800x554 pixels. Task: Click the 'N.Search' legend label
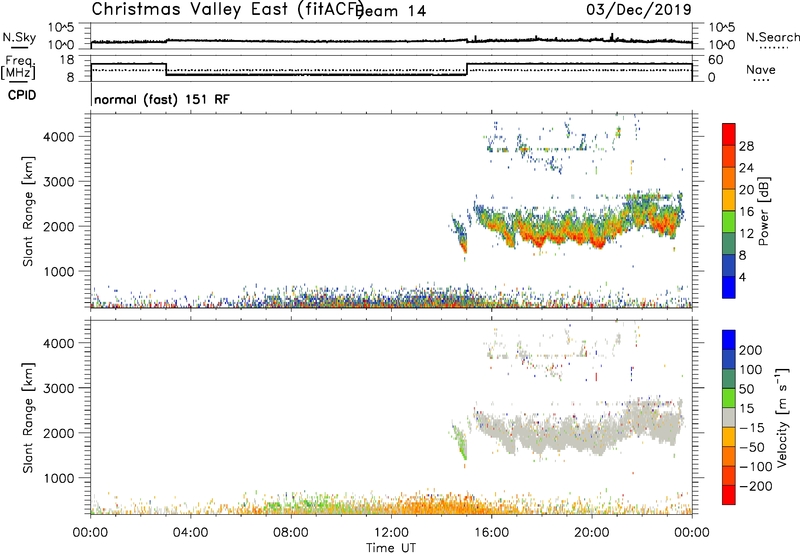pyautogui.click(x=772, y=37)
